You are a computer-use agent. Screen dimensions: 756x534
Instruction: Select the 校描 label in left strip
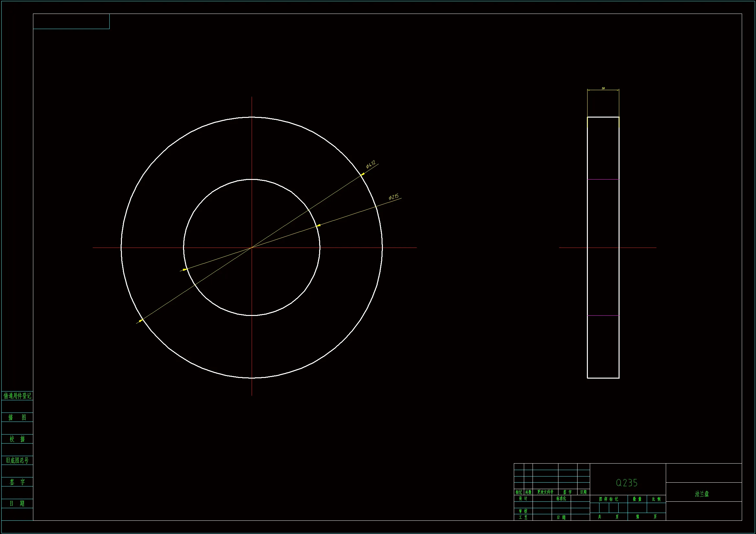[17, 439]
